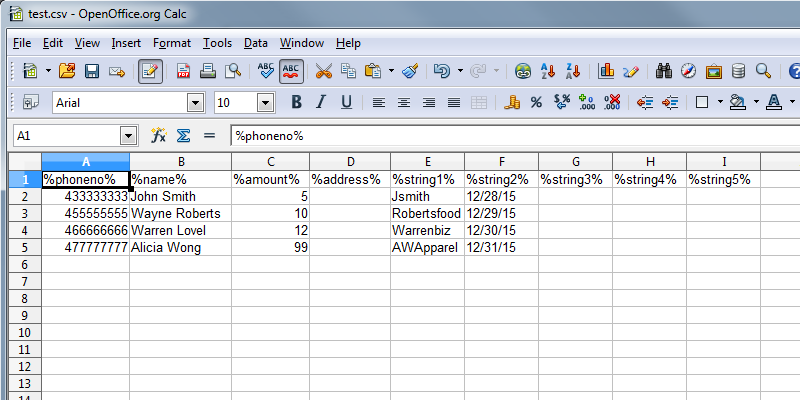Open the File menu
Viewport: 800px width, 400px height.
(x=22, y=43)
